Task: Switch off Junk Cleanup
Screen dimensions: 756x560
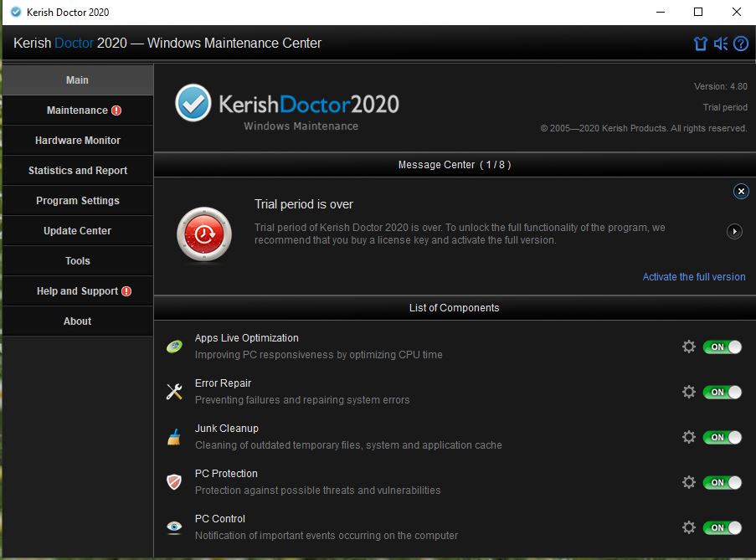Action: click(722, 438)
